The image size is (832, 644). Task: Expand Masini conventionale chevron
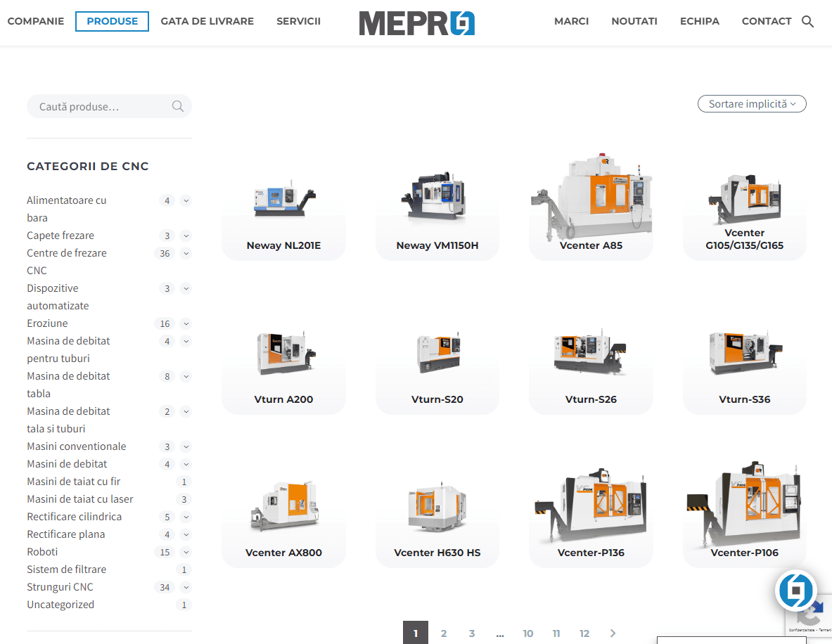pos(186,446)
